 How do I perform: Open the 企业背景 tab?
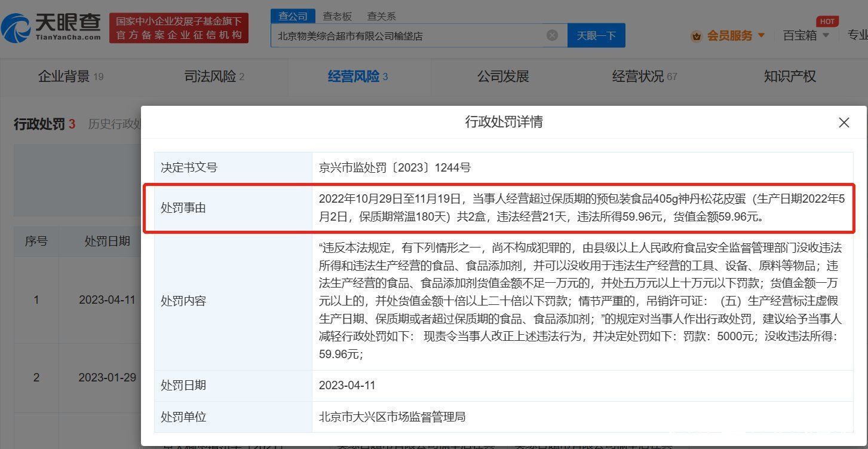[70, 77]
